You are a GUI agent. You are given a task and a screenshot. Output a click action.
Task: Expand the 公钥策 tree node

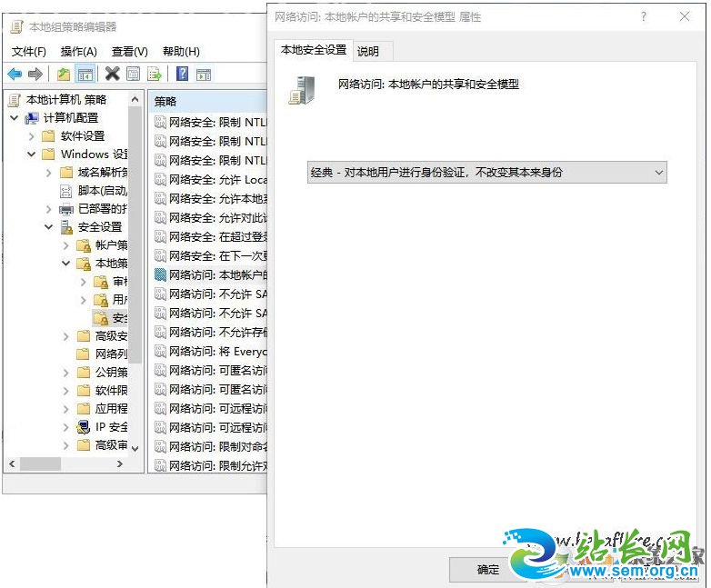66,373
